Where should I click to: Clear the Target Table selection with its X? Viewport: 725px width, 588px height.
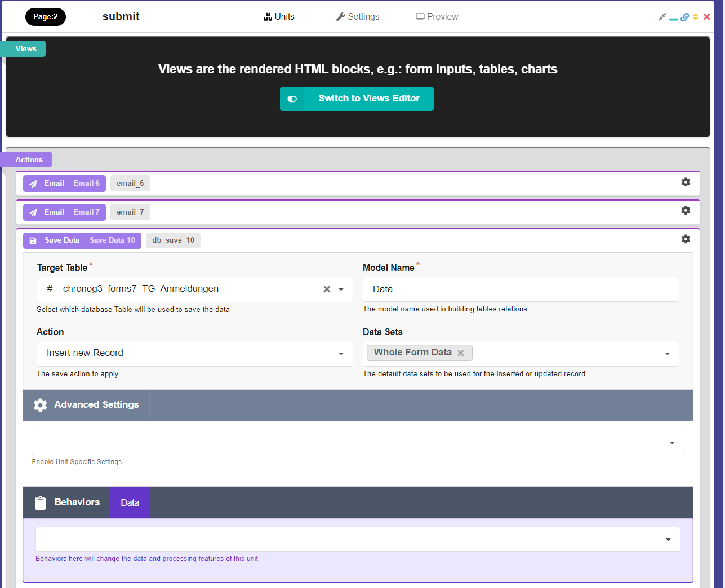(x=327, y=289)
